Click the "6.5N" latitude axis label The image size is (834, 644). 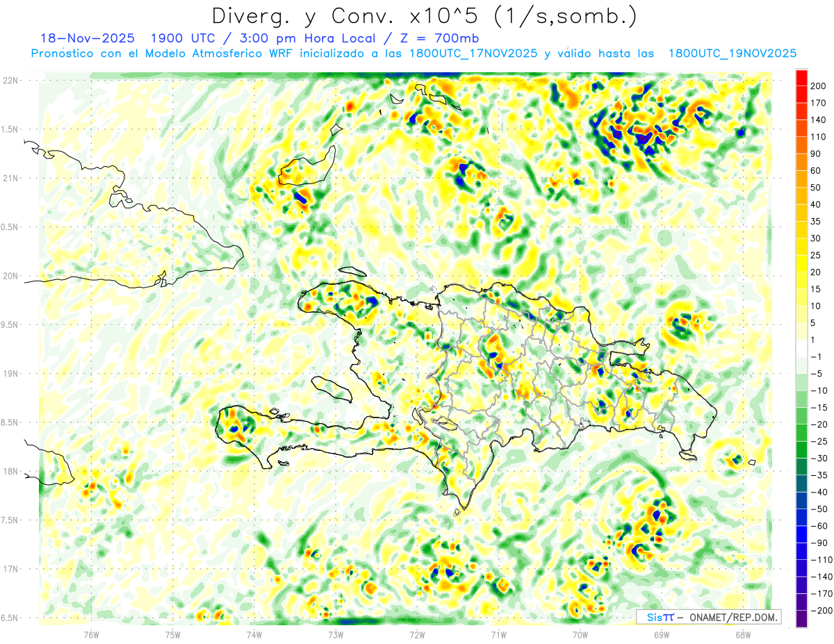pos(10,618)
